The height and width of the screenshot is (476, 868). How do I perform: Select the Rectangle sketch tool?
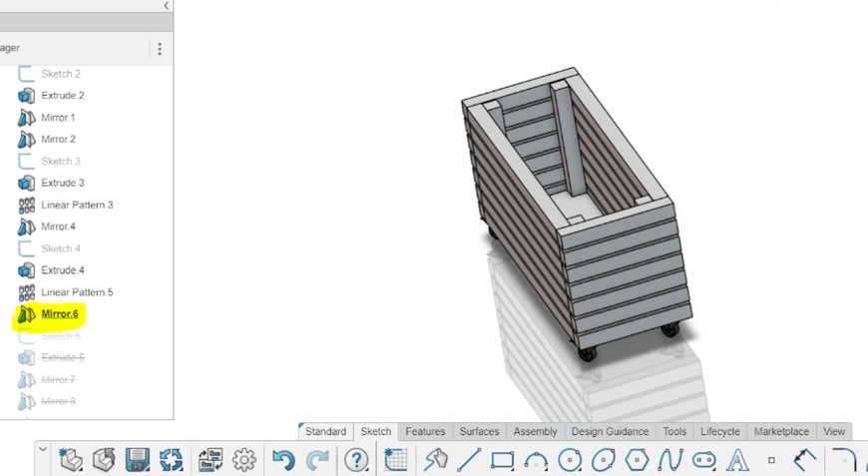coord(503,459)
